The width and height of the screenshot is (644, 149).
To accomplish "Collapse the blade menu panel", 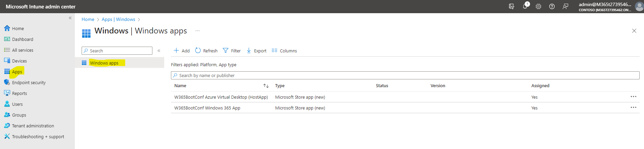I will [159, 51].
